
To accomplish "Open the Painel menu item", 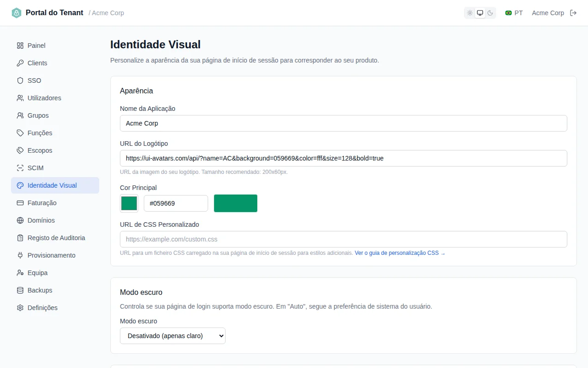I will [x=55, y=46].
